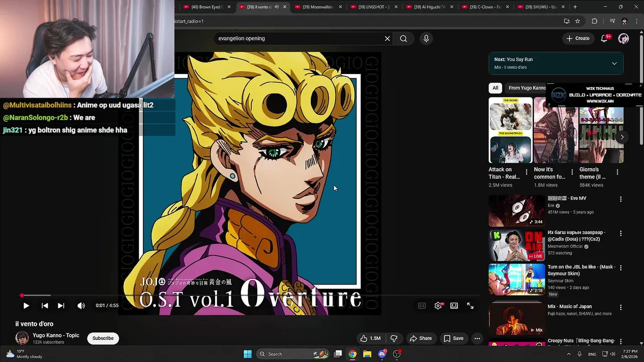Open Discord from the taskbar
Image resolution: width=644 pixels, height=362 pixels.
[382, 354]
